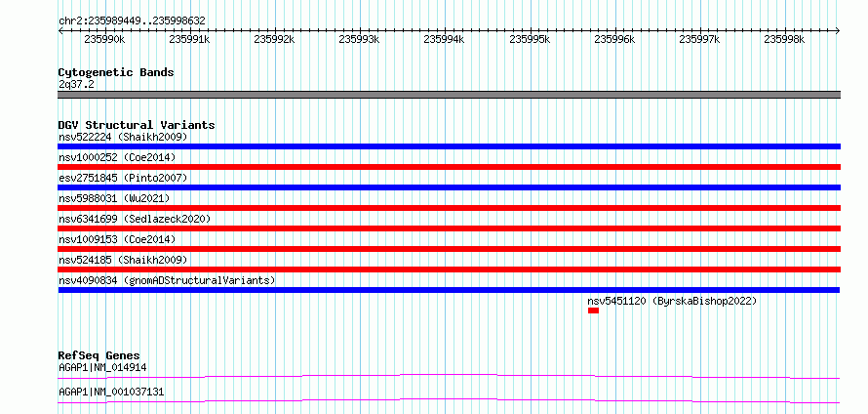The width and height of the screenshot is (868, 414).
Task: Click the right arrowhead of the ruler
Action: [838, 30]
